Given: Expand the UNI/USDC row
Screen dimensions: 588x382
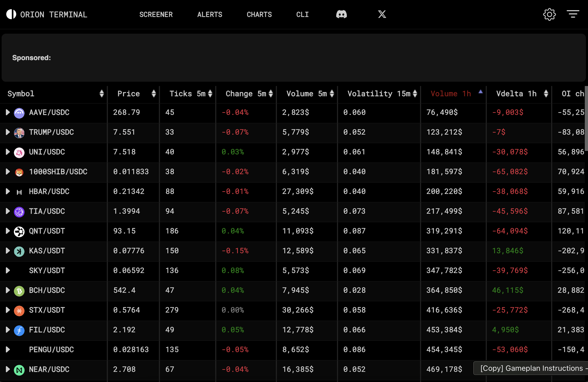Looking at the screenshot, I should pyautogui.click(x=8, y=152).
